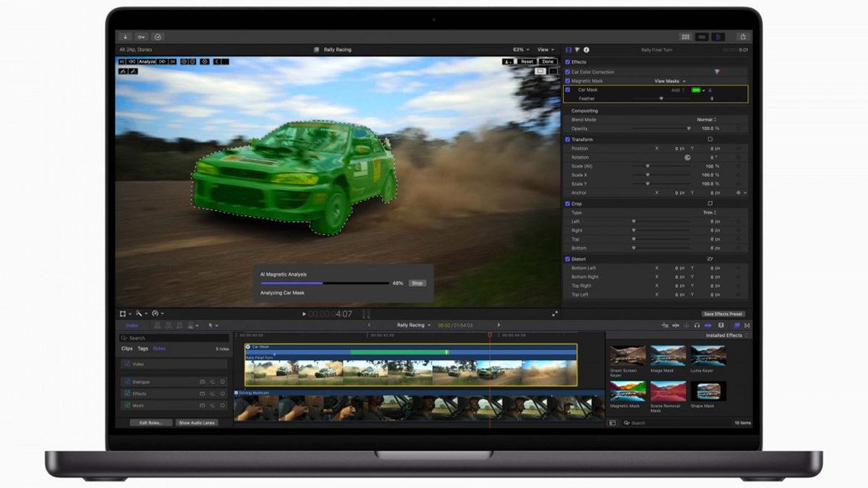Click the share icon in the top-right corner

pos(744,37)
